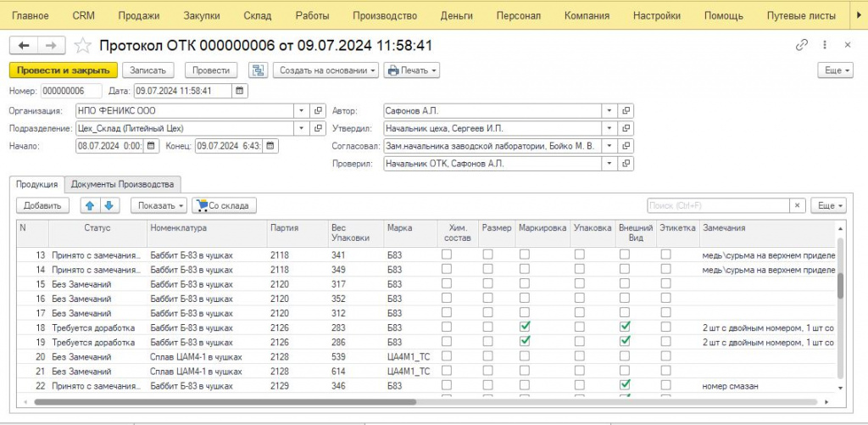868x425 pixels.
Task: Open the Организация record with open icon
Action: click(318, 111)
